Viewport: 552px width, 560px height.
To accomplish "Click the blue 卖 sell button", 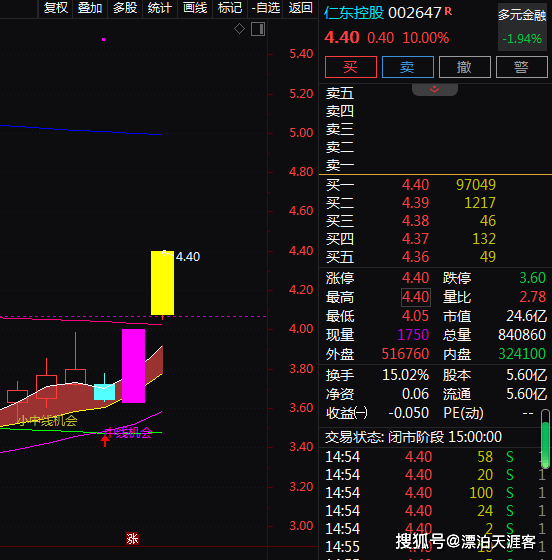I will 408,67.
